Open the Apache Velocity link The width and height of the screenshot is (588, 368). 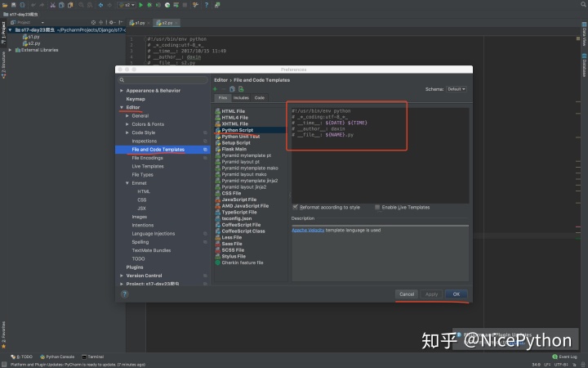pos(308,230)
